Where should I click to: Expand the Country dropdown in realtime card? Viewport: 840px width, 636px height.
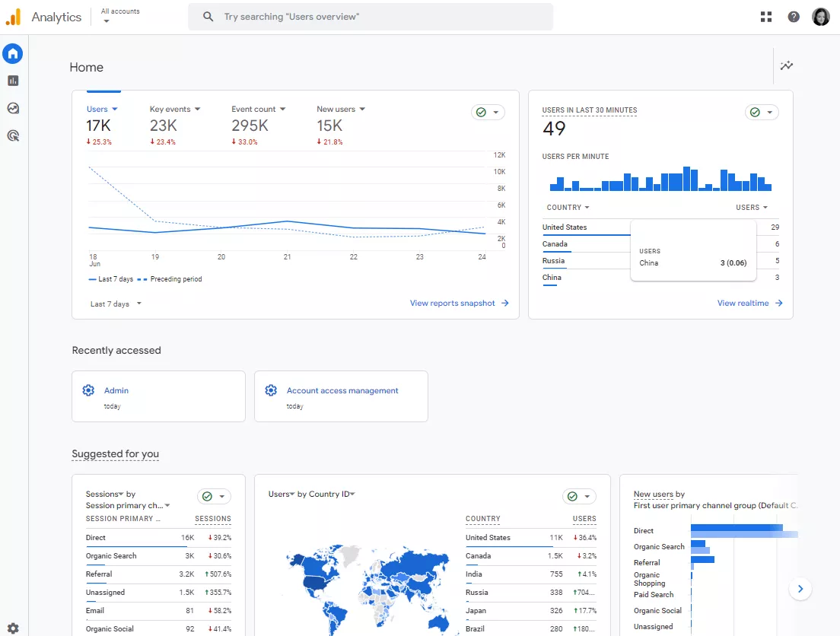tap(568, 208)
